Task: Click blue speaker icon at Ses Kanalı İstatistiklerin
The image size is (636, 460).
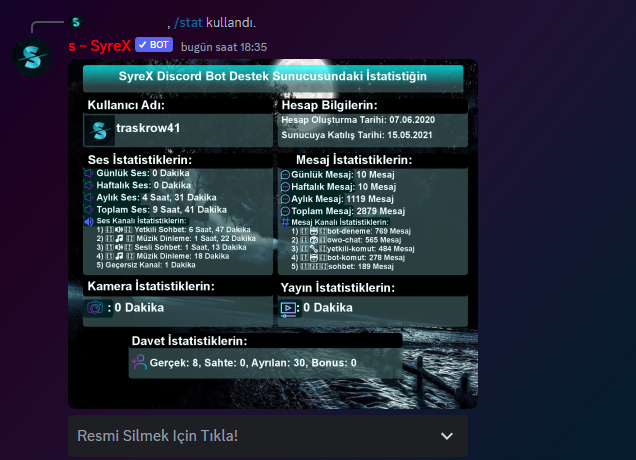Action: click(x=89, y=221)
